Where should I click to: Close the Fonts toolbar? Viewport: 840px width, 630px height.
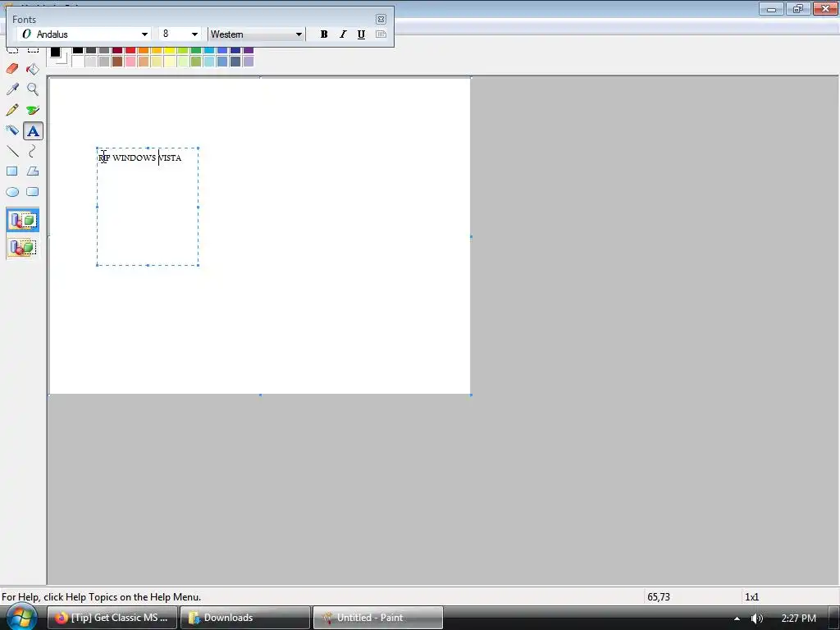point(381,20)
